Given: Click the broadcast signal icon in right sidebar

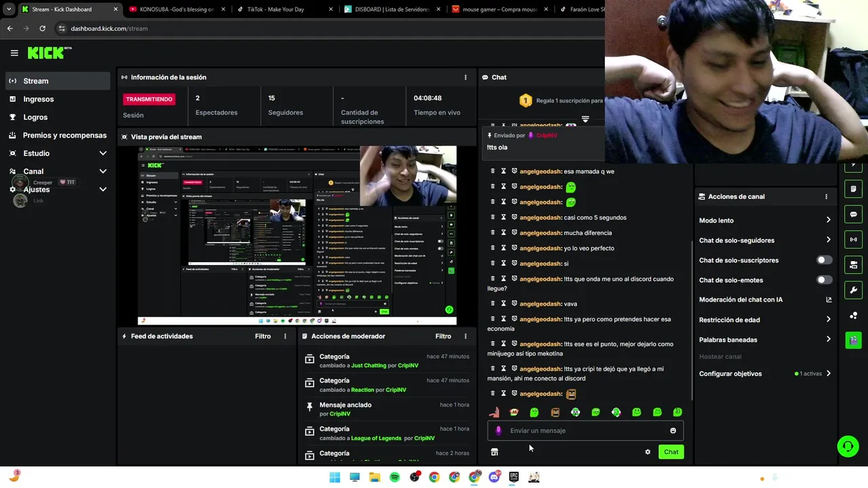Looking at the screenshot, I should (853, 239).
